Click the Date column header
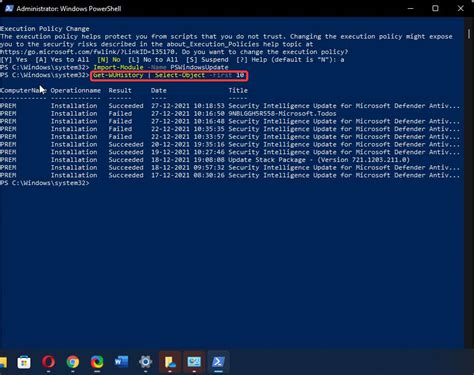 tap(159, 91)
